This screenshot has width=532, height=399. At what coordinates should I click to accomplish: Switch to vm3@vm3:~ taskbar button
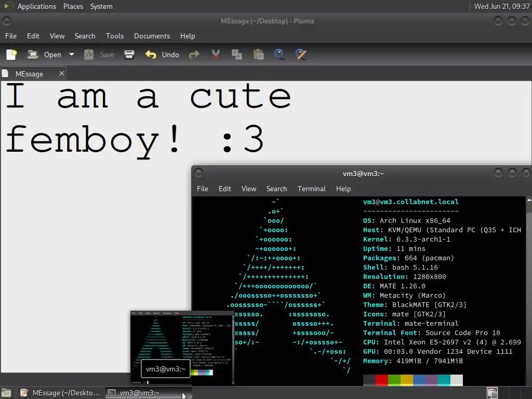(148, 393)
